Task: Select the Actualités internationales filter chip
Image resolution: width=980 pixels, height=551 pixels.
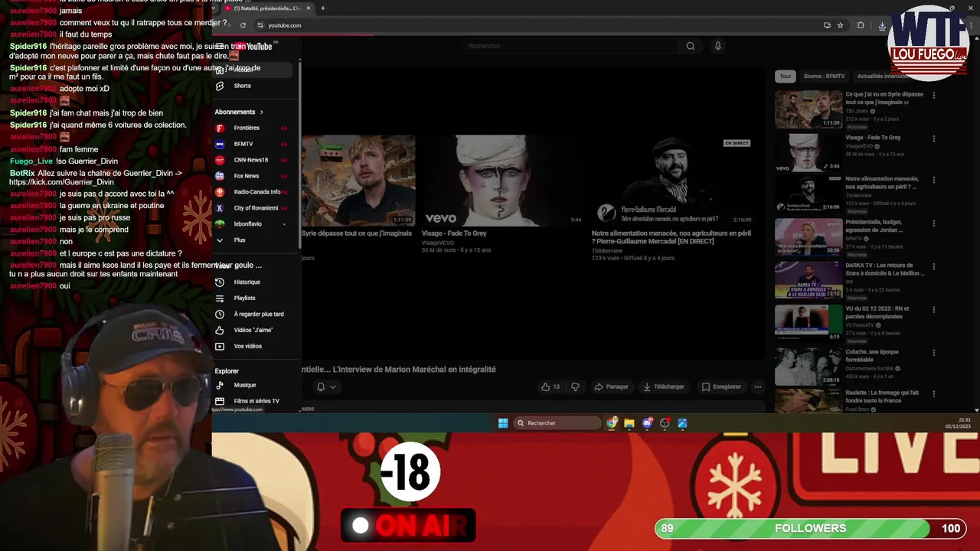Action: tap(883, 76)
